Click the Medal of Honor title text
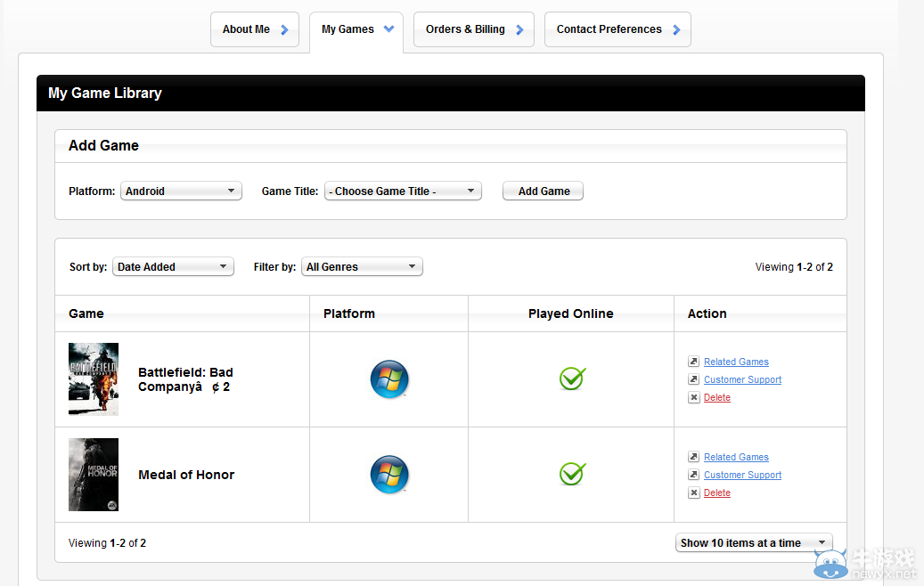 point(186,475)
